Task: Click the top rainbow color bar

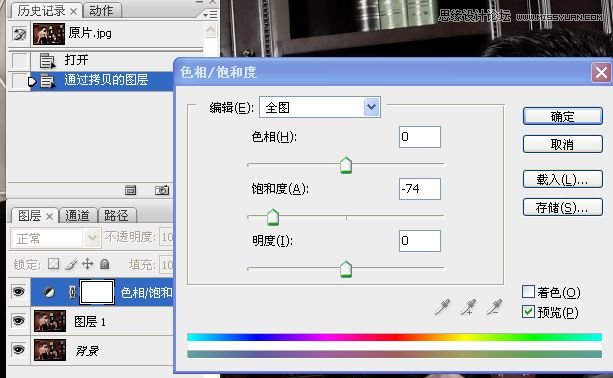Action: pyautogui.click(x=394, y=337)
